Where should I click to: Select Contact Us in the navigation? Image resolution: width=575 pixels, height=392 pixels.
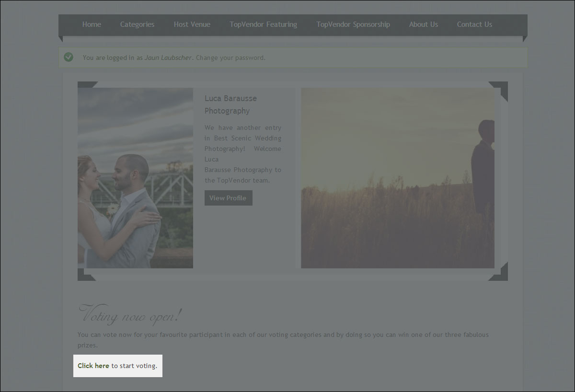[x=474, y=24]
